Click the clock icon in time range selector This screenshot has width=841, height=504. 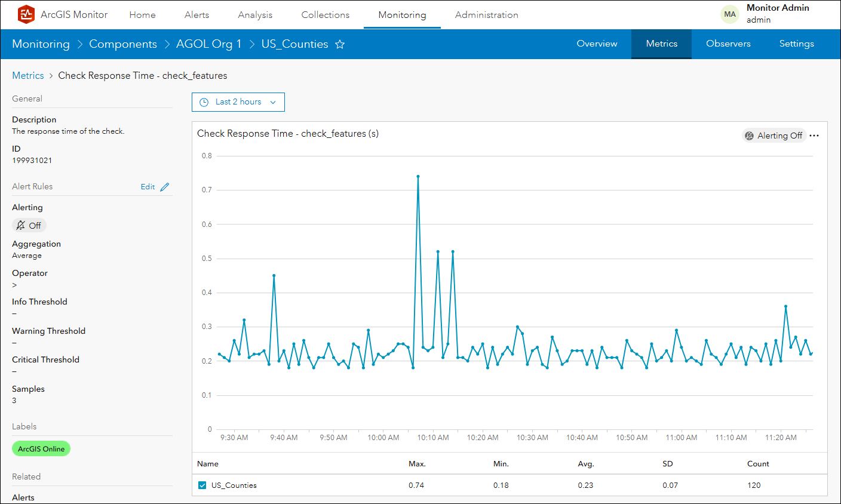click(204, 102)
